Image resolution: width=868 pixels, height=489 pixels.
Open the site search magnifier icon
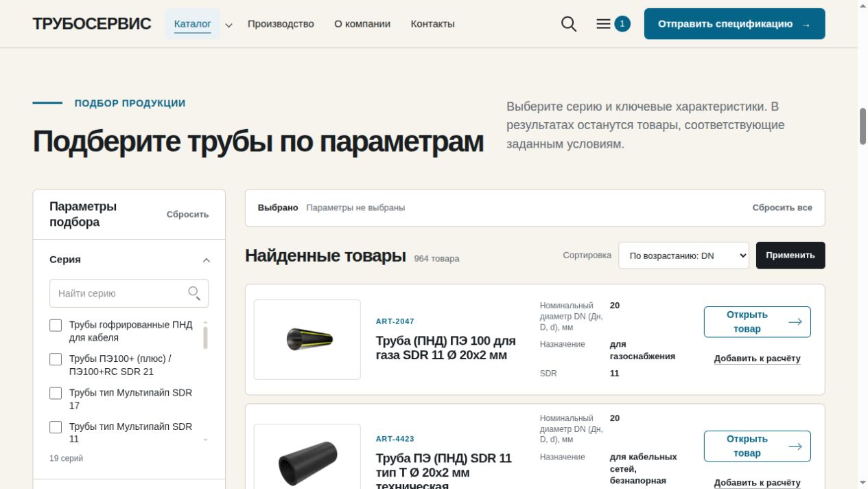coord(569,24)
